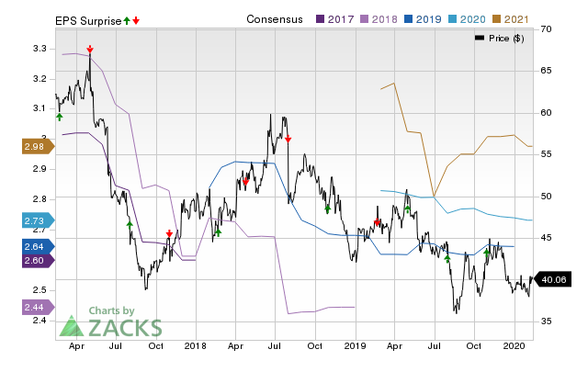Click the gold 2.98 estimate tag
The height and width of the screenshot is (372, 588).
pos(38,147)
